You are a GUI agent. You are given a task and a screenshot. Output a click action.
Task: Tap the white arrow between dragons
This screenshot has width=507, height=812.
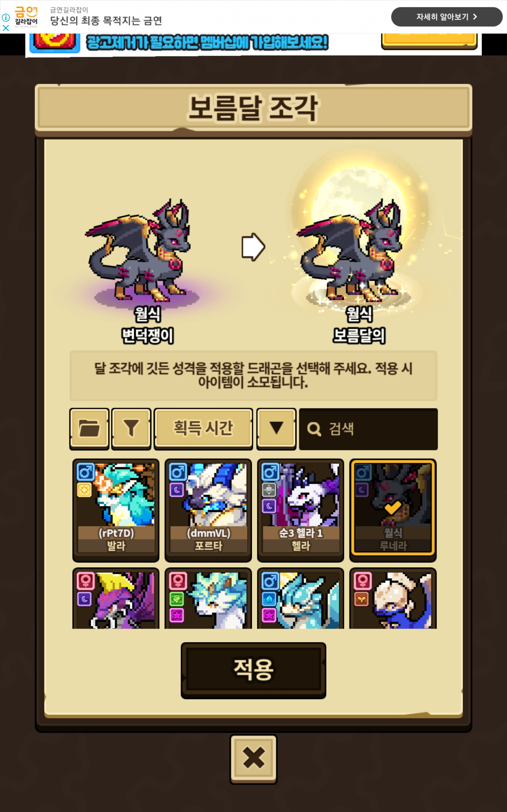coord(253,247)
